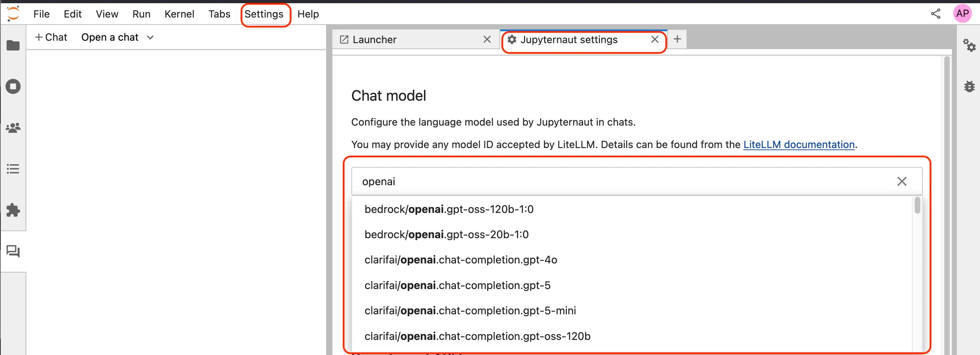Open a new tab with the plus button
The height and width of the screenshot is (355, 980).
coord(677,39)
